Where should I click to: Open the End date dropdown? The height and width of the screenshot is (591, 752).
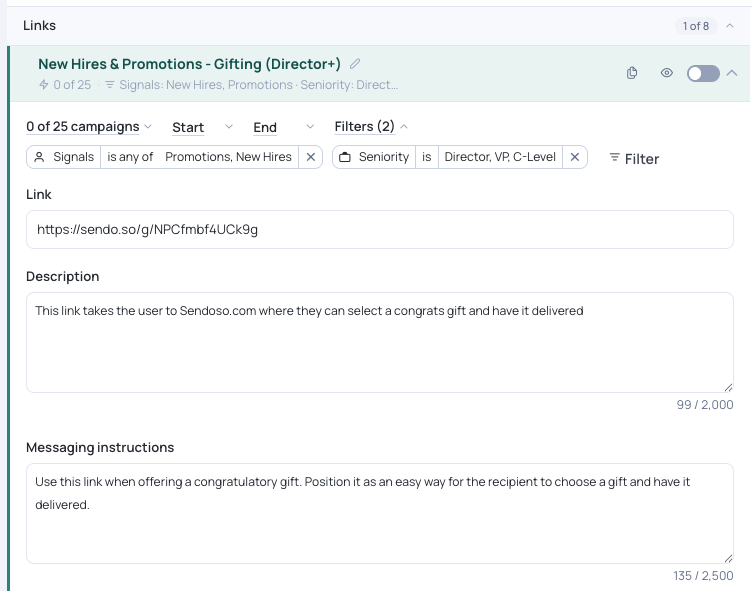(283, 127)
